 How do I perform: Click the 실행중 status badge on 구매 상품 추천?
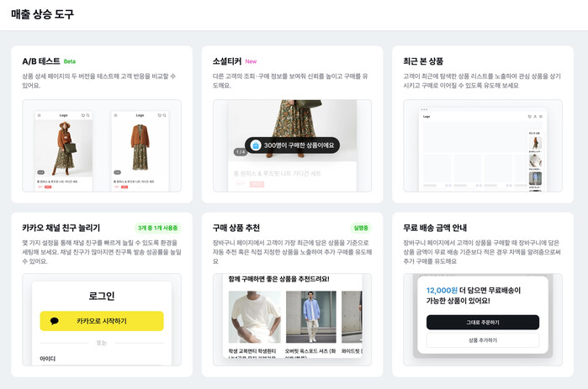point(361,228)
